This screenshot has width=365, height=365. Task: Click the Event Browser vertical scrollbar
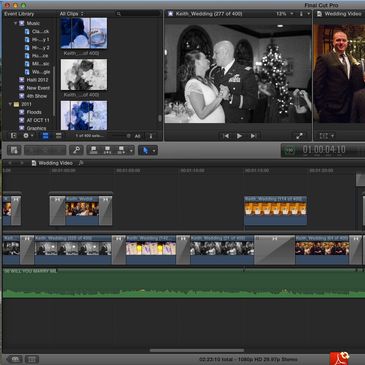coord(160,118)
